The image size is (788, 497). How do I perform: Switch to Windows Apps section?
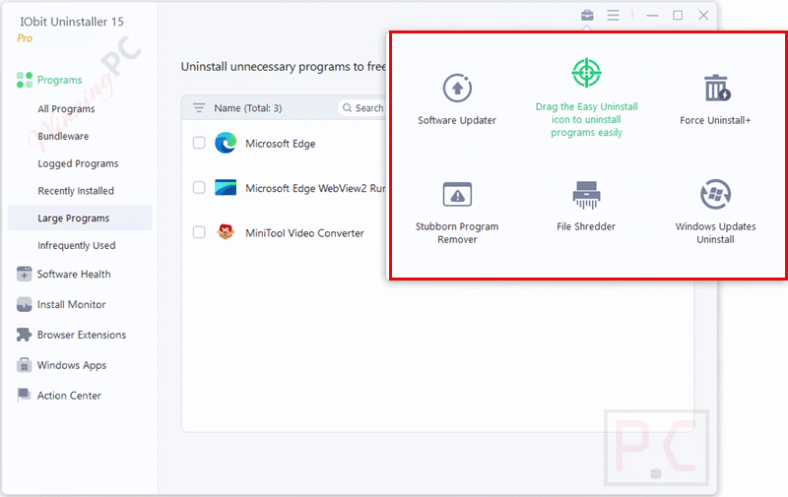[x=71, y=365]
